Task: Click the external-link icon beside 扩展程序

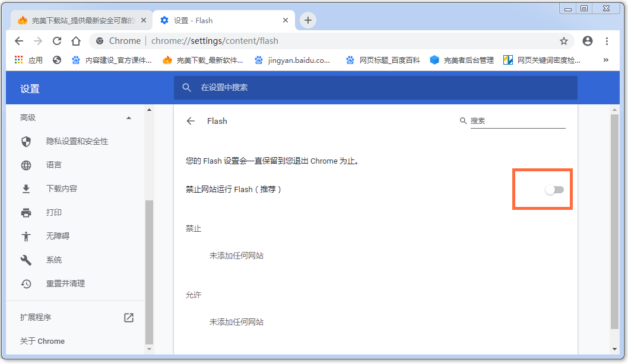Action: [129, 318]
